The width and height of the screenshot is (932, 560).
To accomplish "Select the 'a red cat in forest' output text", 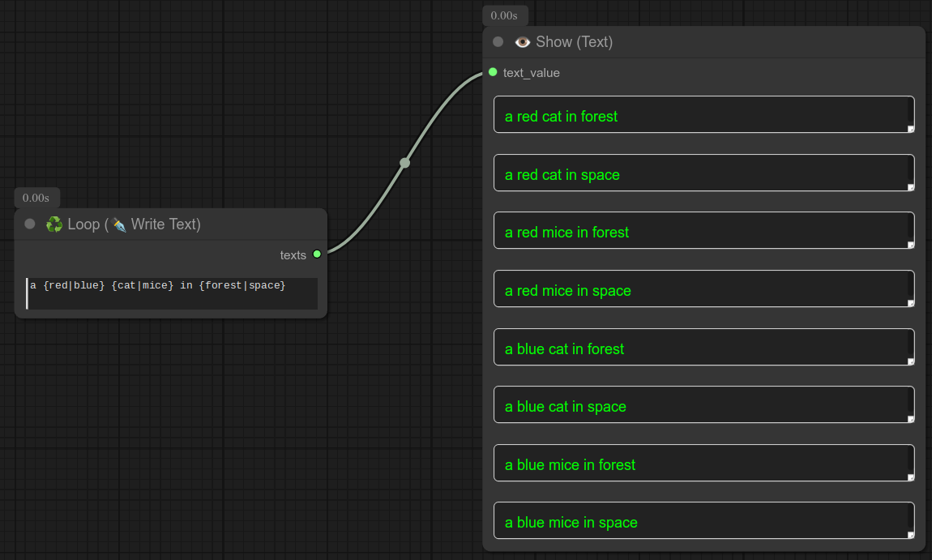I will [561, 116].
